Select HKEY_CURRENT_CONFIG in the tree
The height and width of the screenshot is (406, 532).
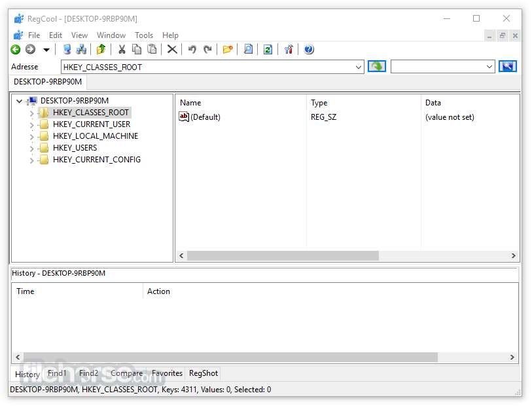tap(97, 160)
